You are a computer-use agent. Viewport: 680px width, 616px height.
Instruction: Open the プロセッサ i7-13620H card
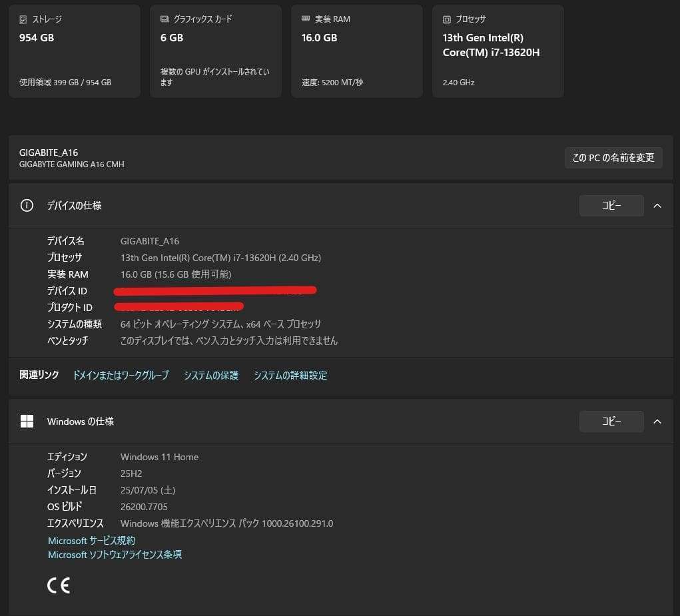(x=498, y=51)
